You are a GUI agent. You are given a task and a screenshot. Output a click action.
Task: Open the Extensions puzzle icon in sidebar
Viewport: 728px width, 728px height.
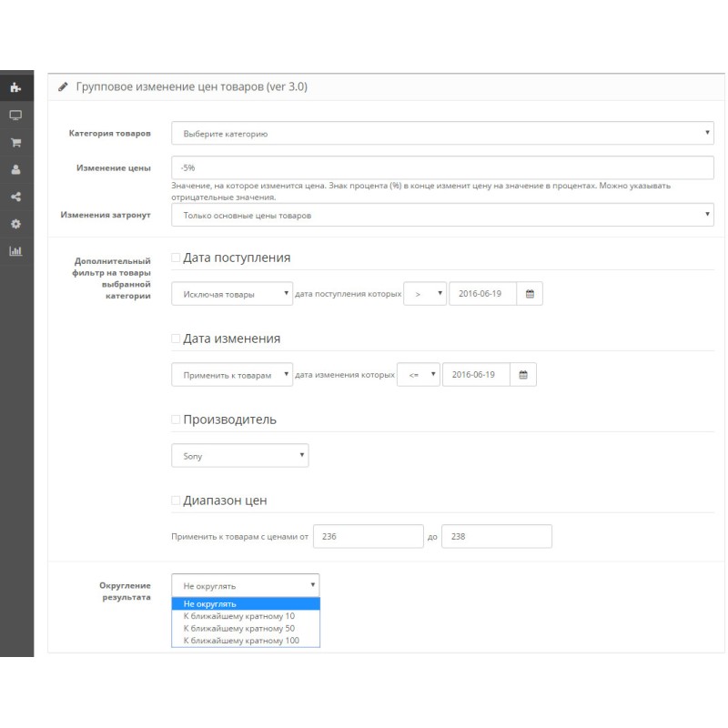[x=15, y=88]
